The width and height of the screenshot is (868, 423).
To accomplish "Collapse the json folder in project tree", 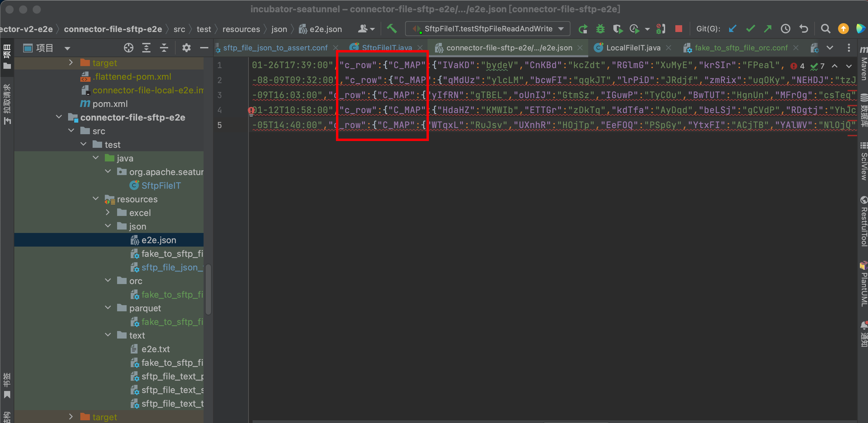I will 108,226.
